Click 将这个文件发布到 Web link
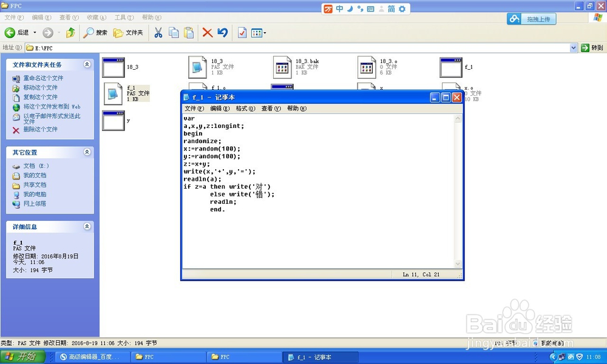This screenshot has width=607, height=364. [52, 107]
